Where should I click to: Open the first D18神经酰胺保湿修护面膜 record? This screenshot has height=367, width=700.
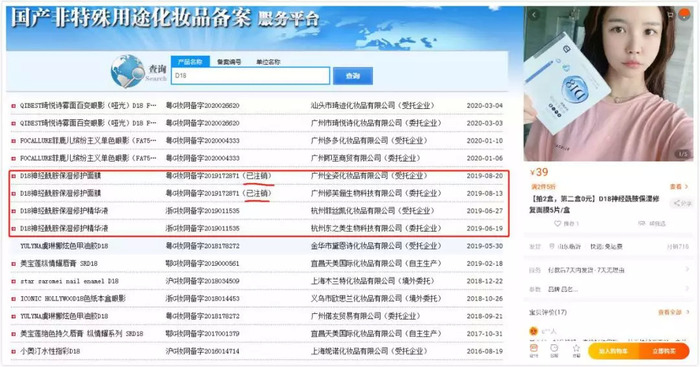coord(60,176)
